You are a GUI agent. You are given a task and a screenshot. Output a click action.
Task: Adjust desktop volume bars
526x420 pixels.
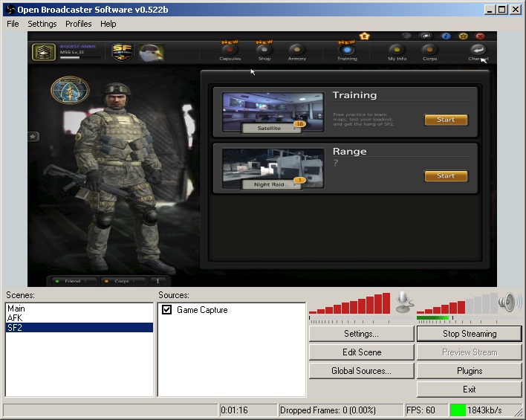(x=457, y=303)
